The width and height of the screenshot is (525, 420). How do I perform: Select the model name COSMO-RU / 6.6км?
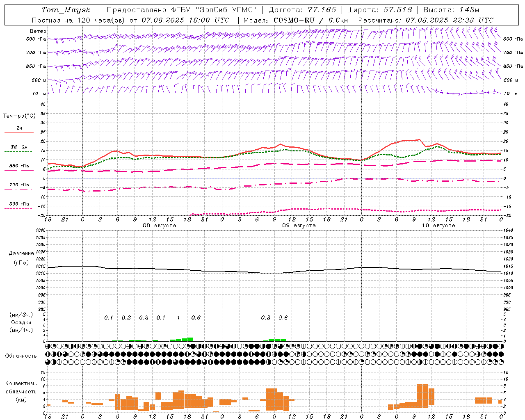(311, 20)
